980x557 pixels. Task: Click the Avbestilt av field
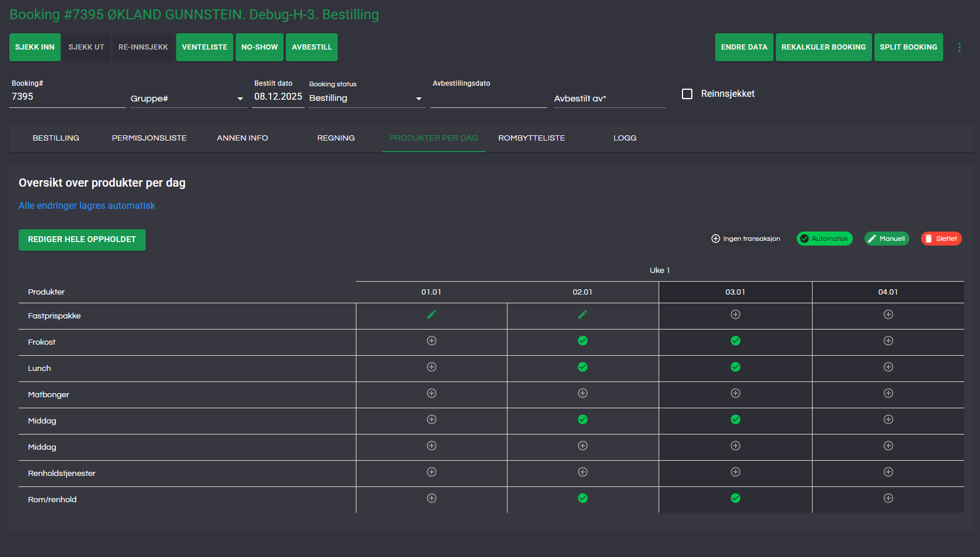click(609, 99)
